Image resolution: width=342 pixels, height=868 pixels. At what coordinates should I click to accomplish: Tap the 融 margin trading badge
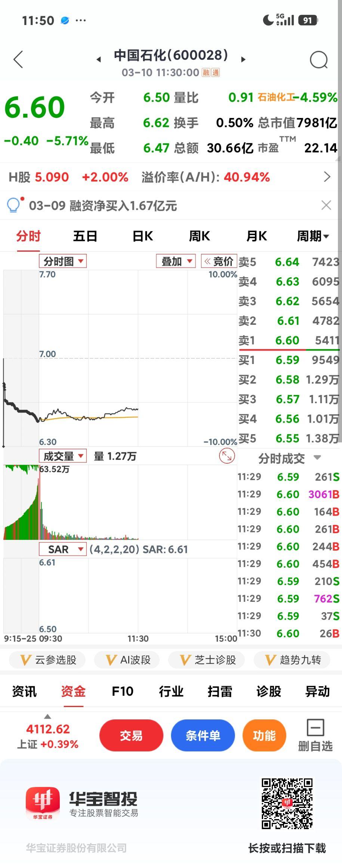tap(206, 72)
